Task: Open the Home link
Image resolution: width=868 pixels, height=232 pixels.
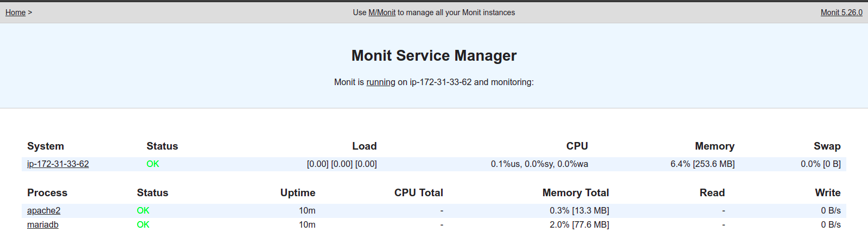Action: pyautogui.click(x=16, y=12)
